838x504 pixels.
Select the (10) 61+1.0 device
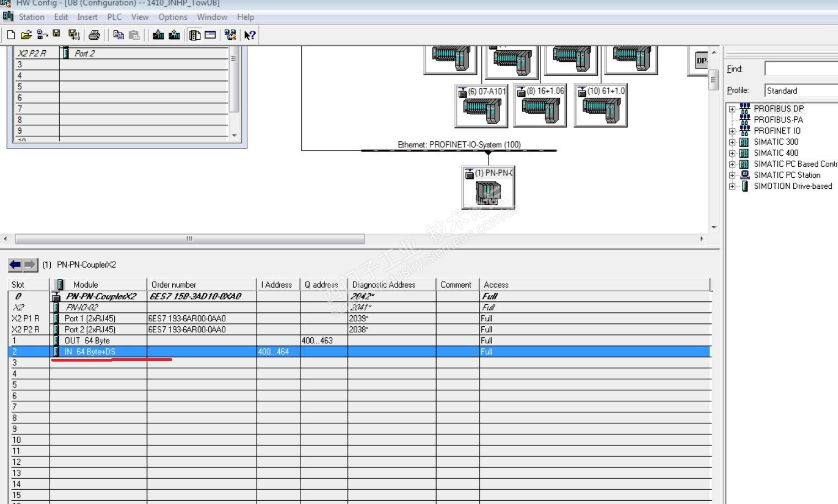point(601,106)
